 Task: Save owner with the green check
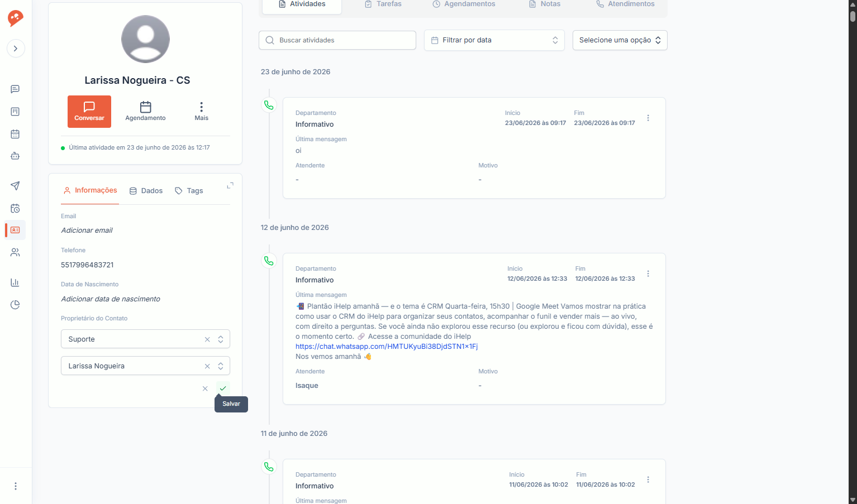click(223, 388)
